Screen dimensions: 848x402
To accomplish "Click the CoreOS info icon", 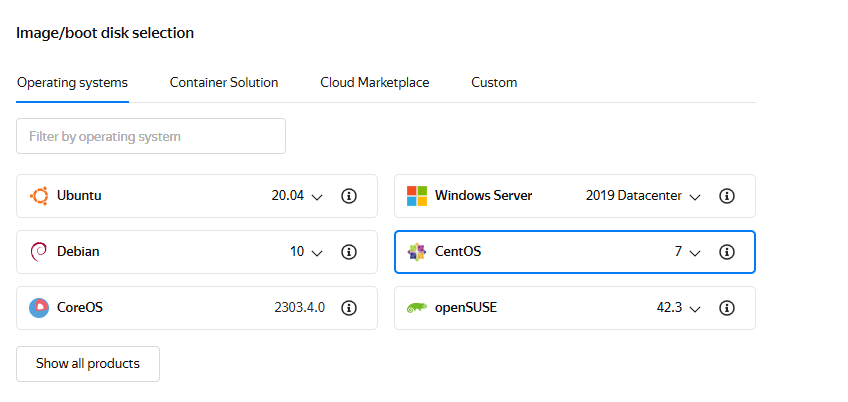I will click(x=349, y=308).
